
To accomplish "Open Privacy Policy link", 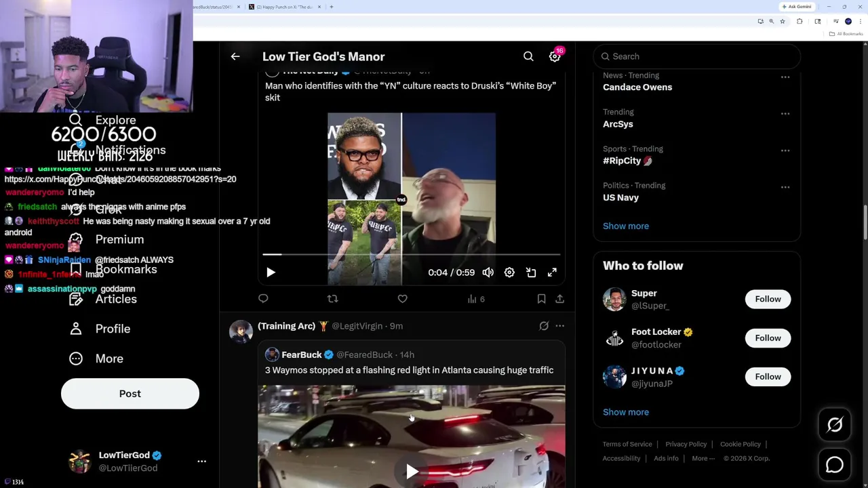I will 686,445.
